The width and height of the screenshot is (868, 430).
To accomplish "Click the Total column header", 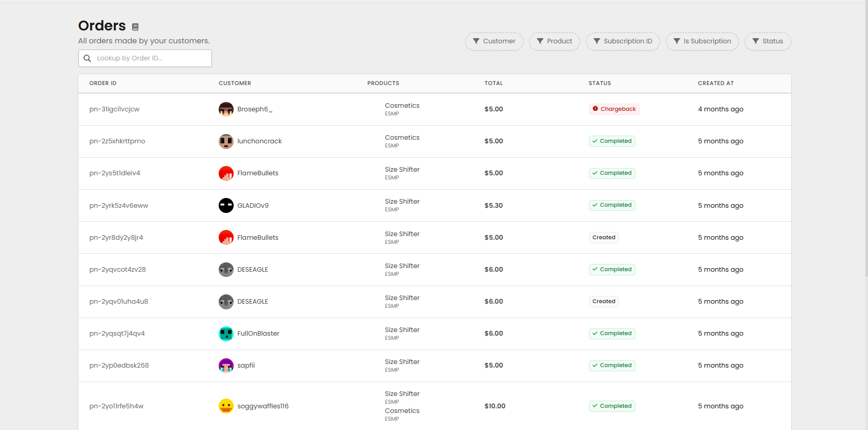I will point(493,83).
